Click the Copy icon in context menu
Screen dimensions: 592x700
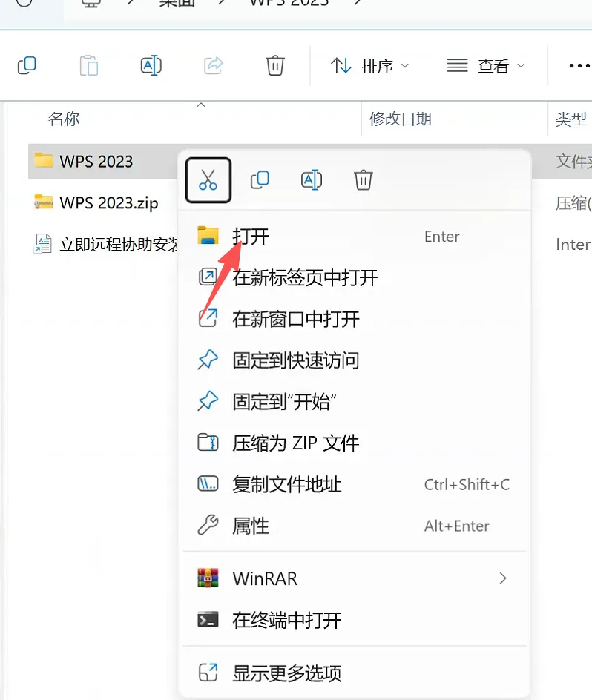[x=260, y=180]
